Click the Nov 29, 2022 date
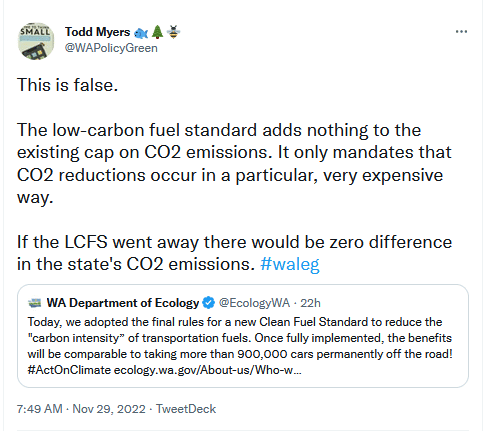Image resolution: width=484 pixels, height=431 pixels. (x=109, y=409)
